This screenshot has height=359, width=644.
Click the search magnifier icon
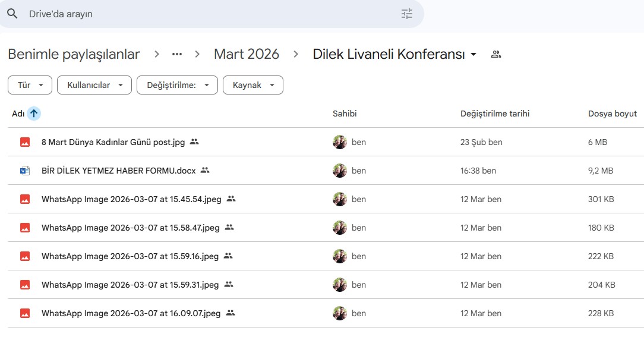[12, 14]
